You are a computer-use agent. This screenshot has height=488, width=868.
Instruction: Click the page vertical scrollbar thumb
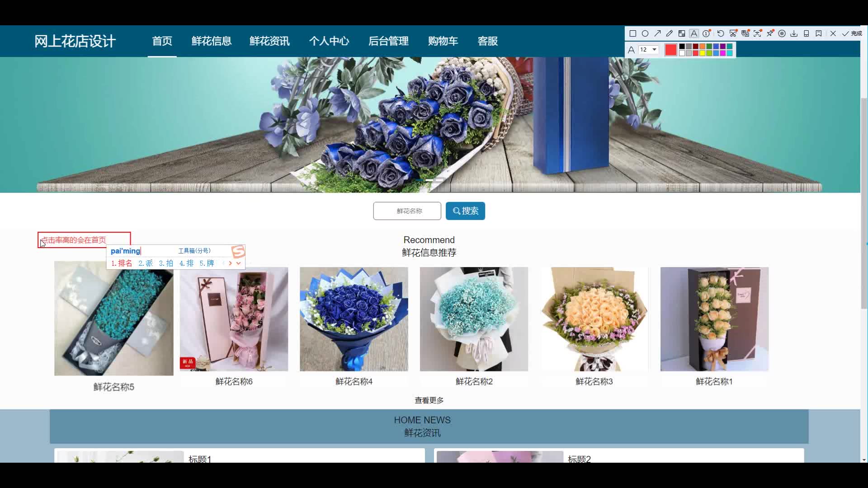pyautogui.click(x=864, y=203)
